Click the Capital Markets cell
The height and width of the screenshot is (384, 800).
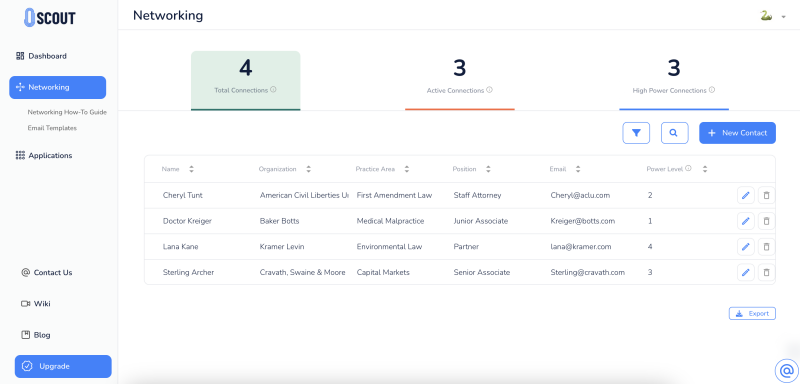point(383,272)
